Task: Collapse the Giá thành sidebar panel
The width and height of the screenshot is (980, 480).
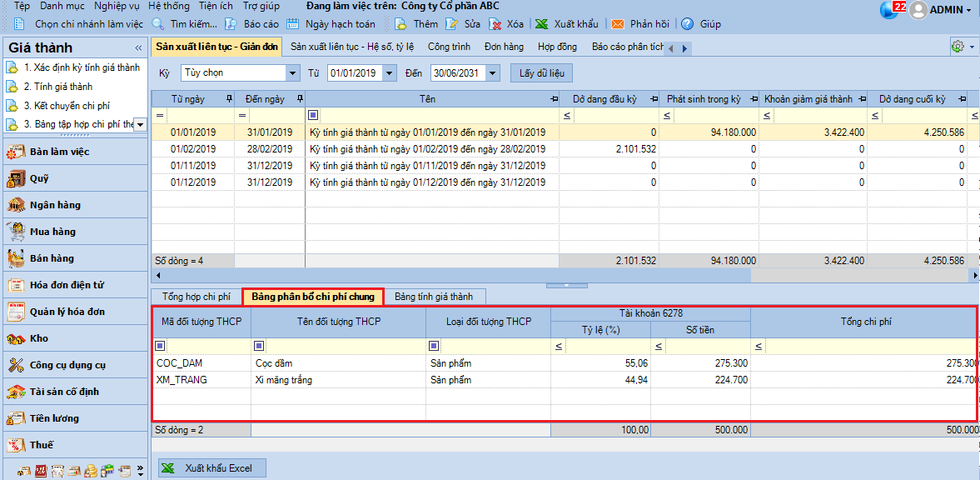Action: click(x=138, y=47)
